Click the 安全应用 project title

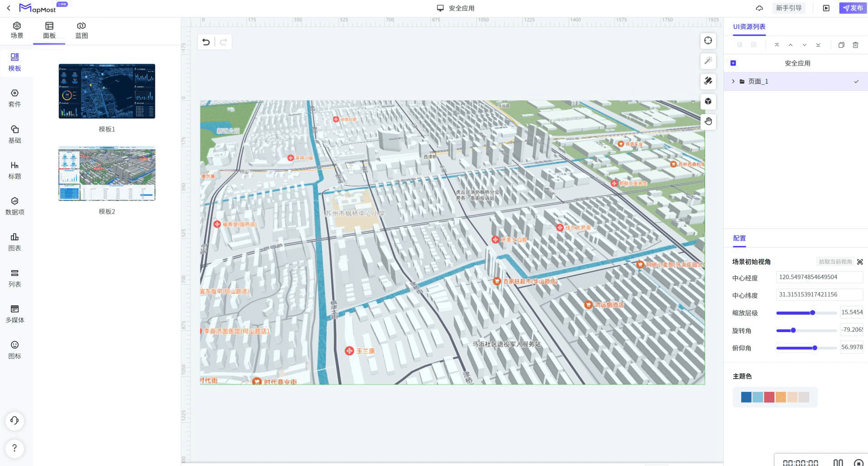pos(462,8)
